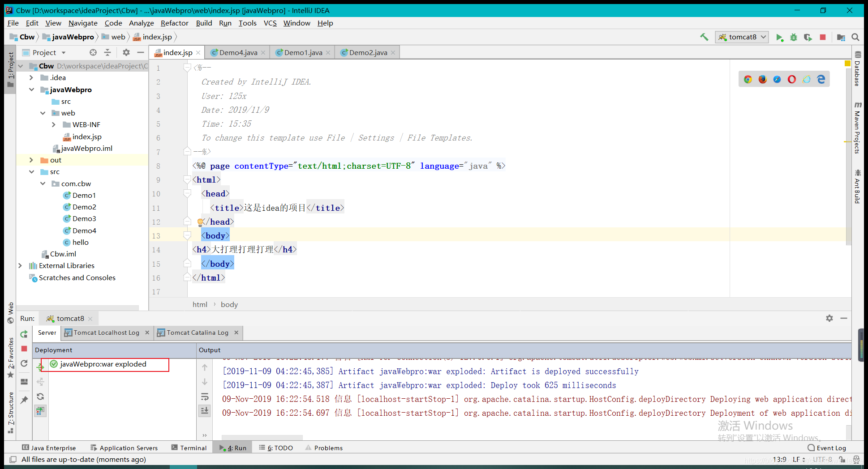This screenshot has height=469, width=868.
Task: Switch to Demo4.java editor tab
Action: pyautogui.click(x=238, y=53)
